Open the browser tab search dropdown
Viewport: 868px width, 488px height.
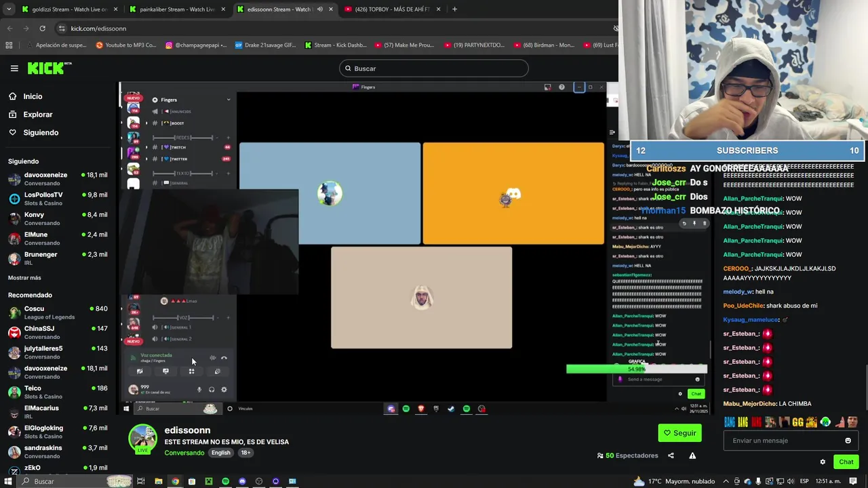(x=8, y=9)
